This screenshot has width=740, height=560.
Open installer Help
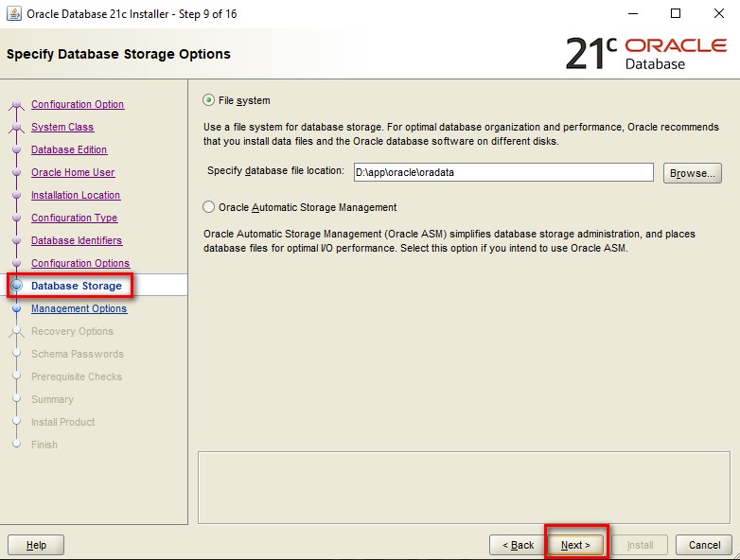click(36, 545)
